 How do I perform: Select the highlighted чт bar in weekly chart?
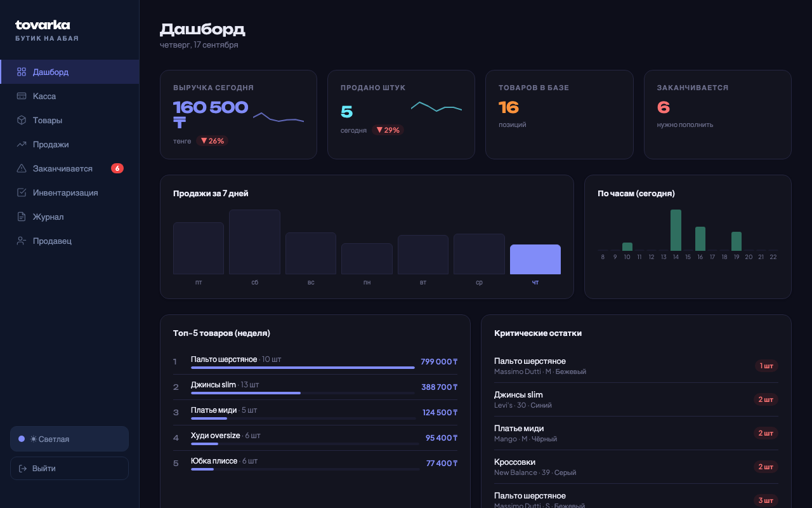(535, 260)
